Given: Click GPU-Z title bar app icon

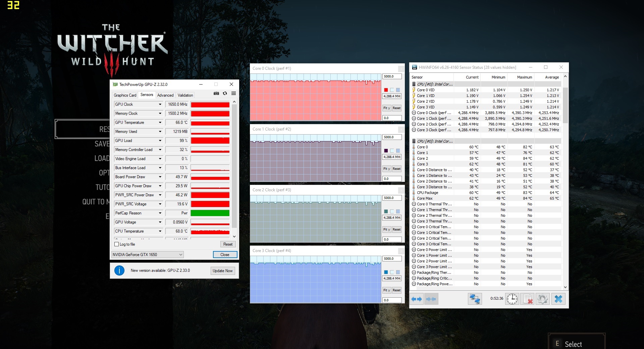Looking at the screenshot, I should click(x=115, y=85).
